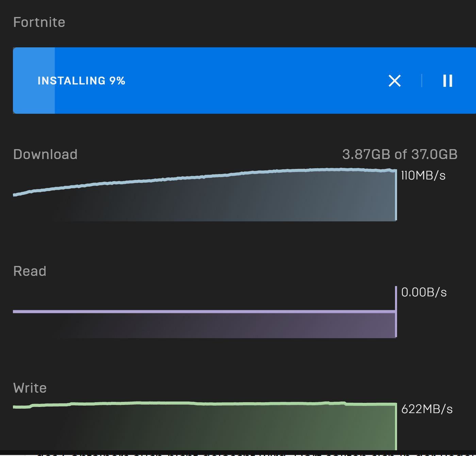Click the Download graph label
Screen dimensions: 476x456
point(45,154)
